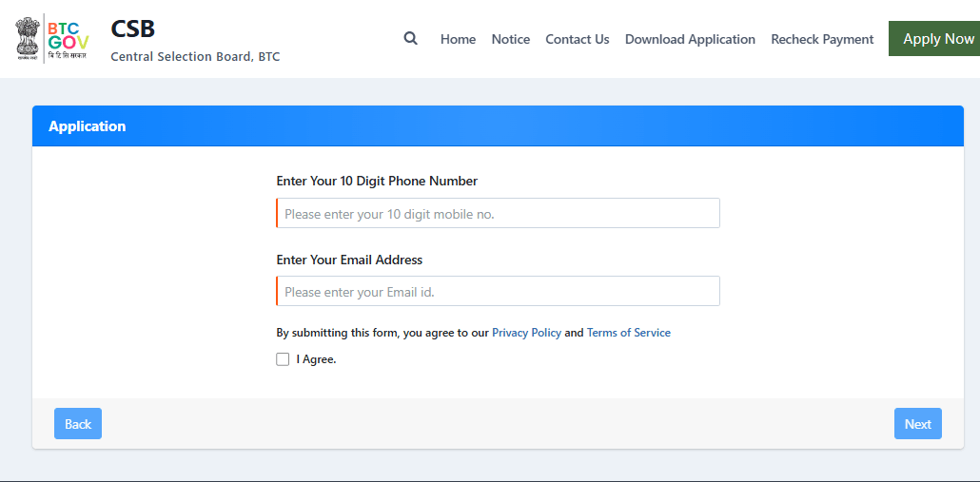Open the Contact Us page

click(577, 39)
